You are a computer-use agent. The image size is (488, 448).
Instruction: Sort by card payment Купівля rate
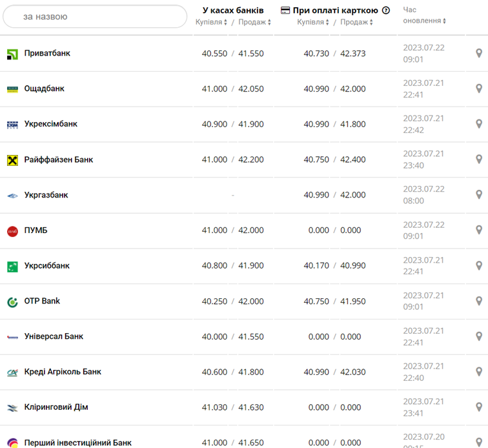tap(314, 22)
